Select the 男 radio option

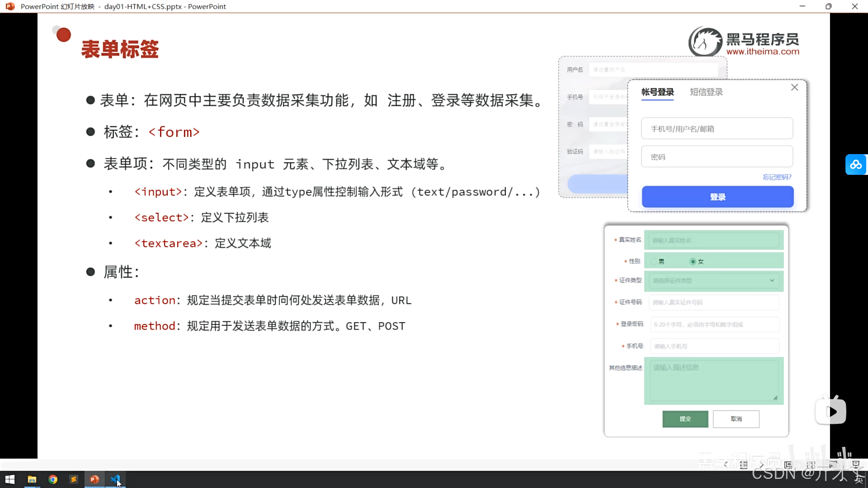654,262
